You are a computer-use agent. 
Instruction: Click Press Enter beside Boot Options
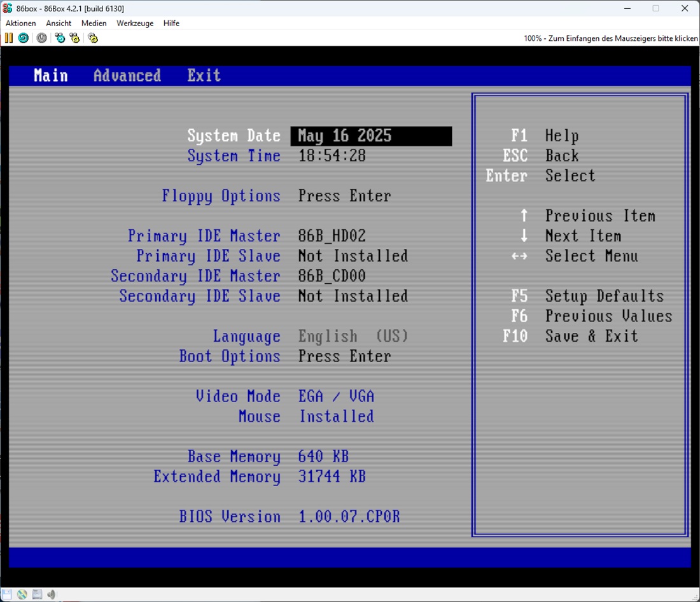click(344, 356)
